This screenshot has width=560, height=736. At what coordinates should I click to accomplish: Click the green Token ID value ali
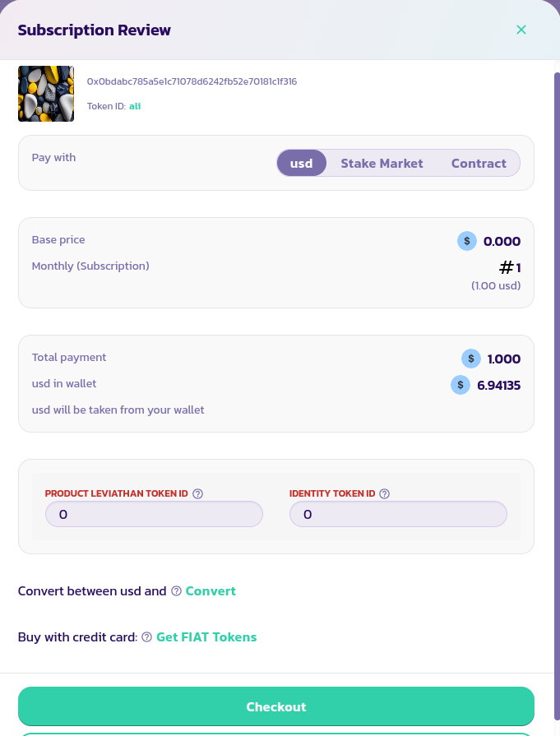tap(135, 106)
